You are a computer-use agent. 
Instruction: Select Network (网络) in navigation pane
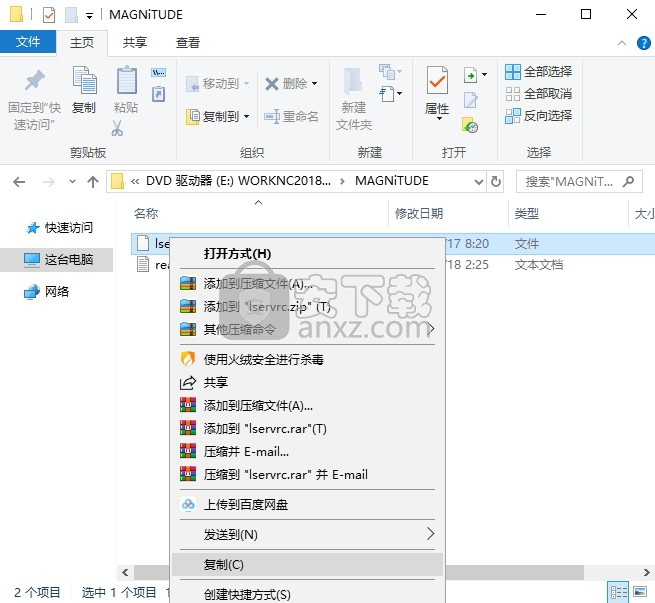click(x=47, y=291)
